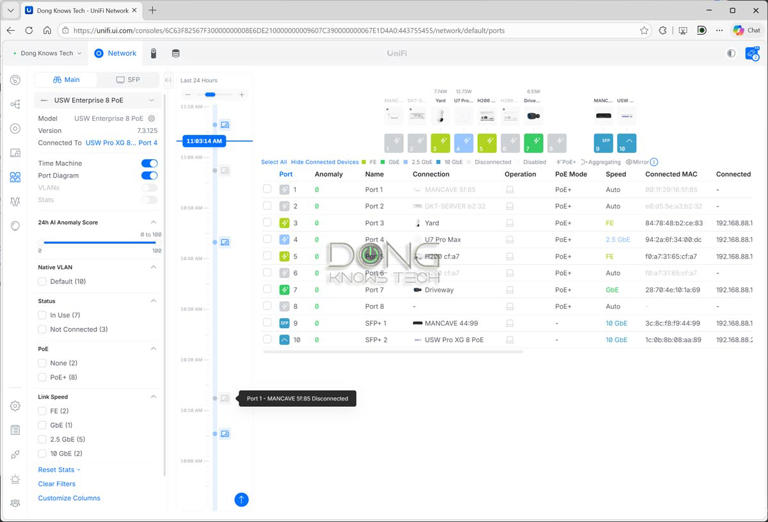Click Hide Connected Devices link
Screen dimensions: 768x522
pos(325,162)
